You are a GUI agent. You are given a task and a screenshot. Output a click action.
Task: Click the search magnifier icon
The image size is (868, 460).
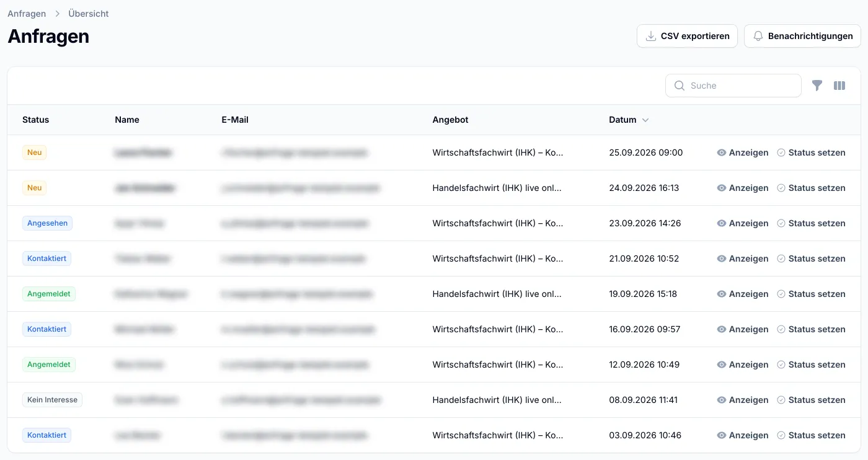pos(680,86)
